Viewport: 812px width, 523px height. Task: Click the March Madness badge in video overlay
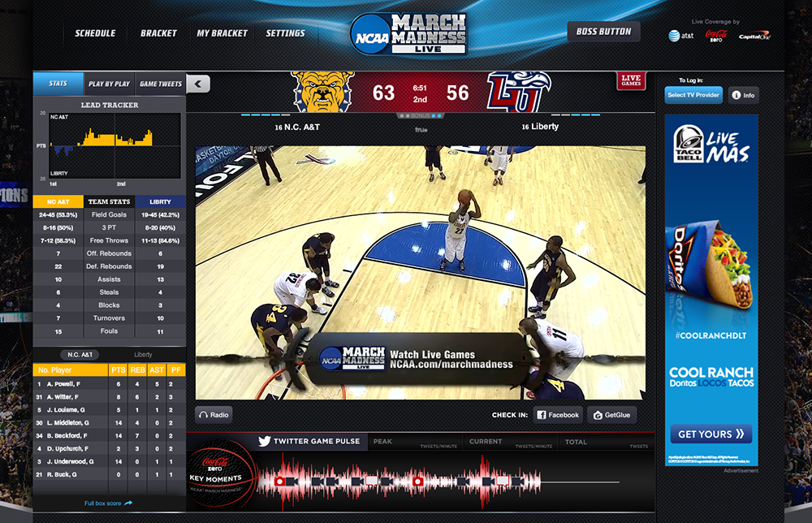point(352,358)
